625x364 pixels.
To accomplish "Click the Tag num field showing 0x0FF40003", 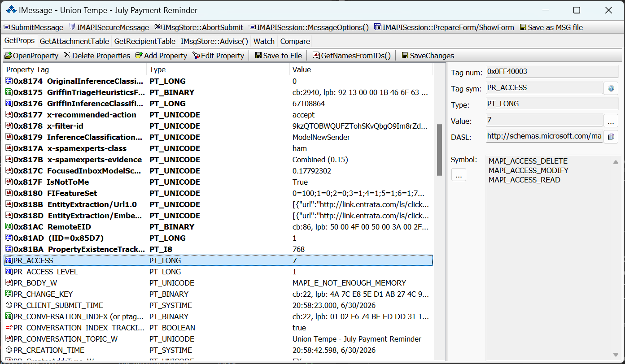I will coord(552,71).
